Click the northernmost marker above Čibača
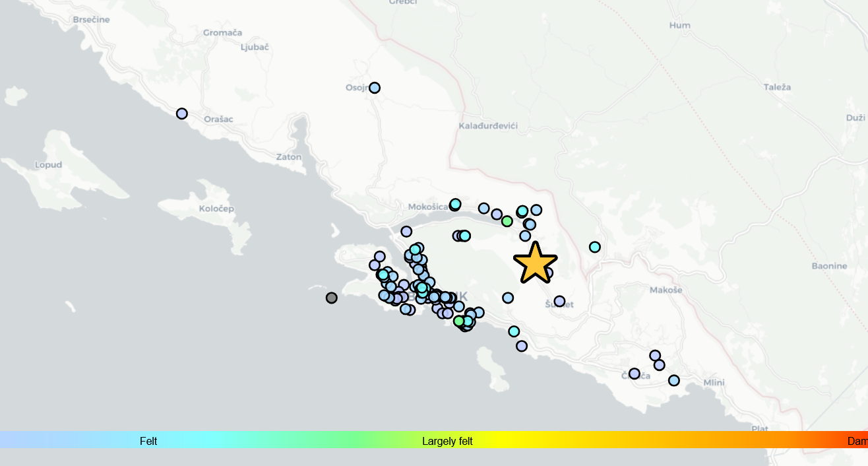 point(655,356)
